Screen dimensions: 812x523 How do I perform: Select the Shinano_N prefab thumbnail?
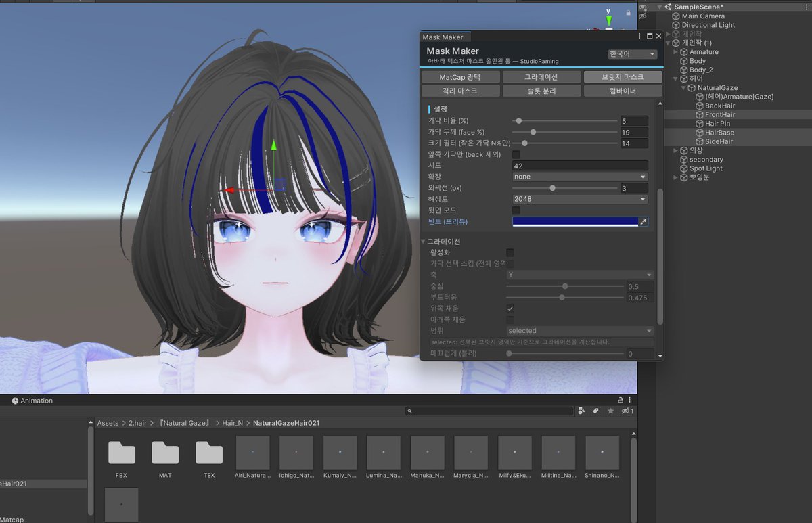click(x=602, y=453)
